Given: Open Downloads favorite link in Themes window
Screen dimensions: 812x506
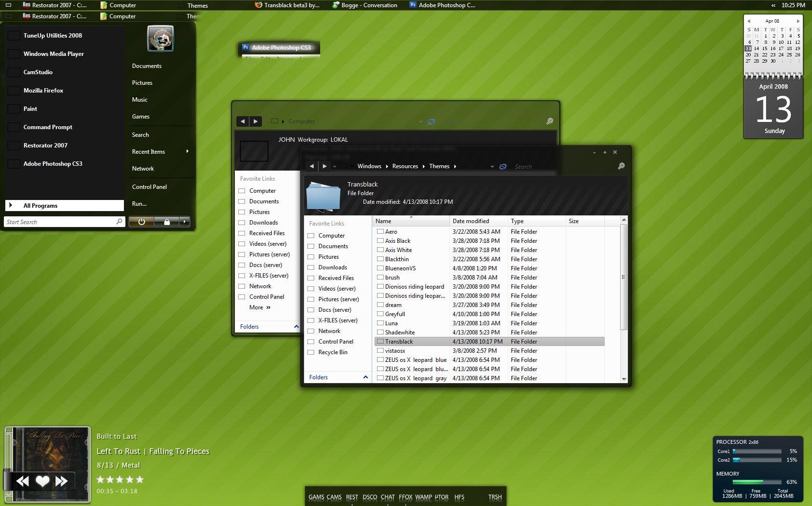Looking at the screenshot, I should (333, 267).
